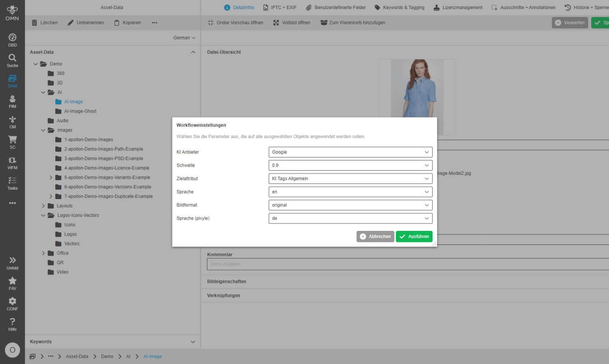Open the Schwelle threshold dropdown
The height and width of the screenshot is (364, 609).
click(x=350, y=165)
